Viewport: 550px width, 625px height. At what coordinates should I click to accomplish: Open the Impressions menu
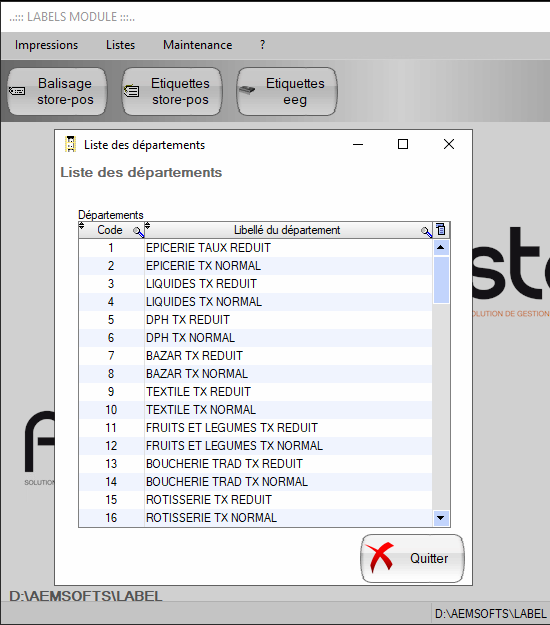(x=46, y=45)
